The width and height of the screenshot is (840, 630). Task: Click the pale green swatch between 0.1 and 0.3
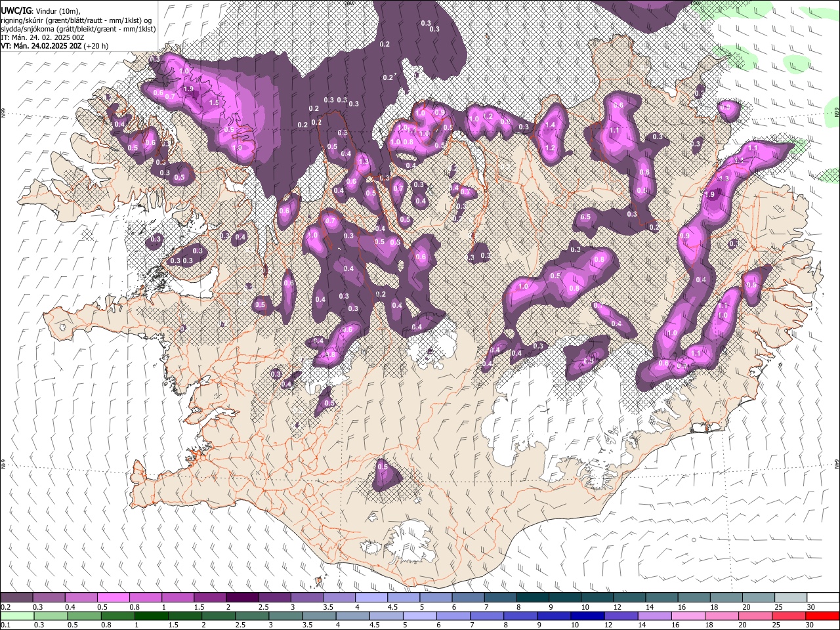pos(17,616)
